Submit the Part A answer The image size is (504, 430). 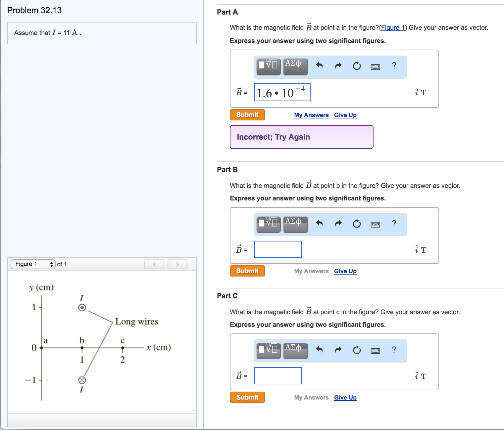(x=247, y=115)
